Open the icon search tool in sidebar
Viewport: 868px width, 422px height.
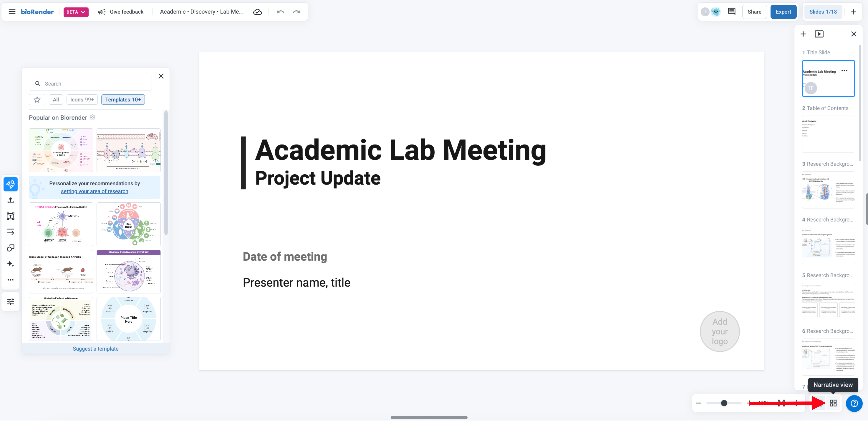tap(10, 184)
